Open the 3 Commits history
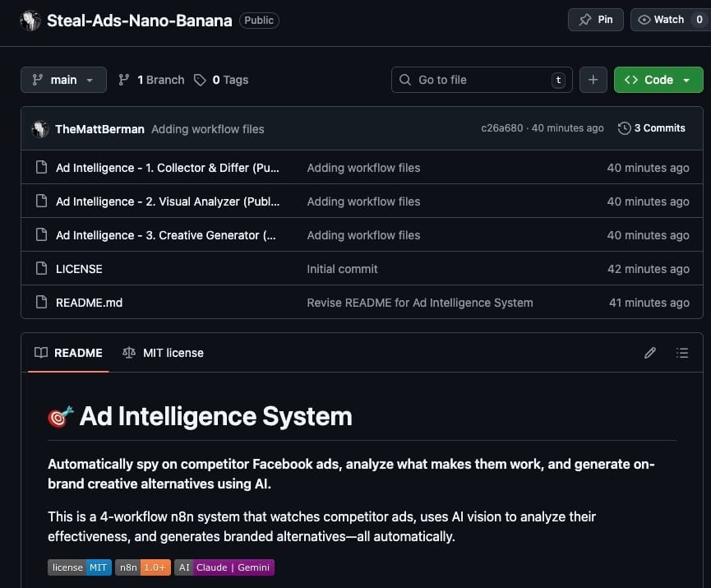This screenshot has width=711, height=588. click(652, 128)
